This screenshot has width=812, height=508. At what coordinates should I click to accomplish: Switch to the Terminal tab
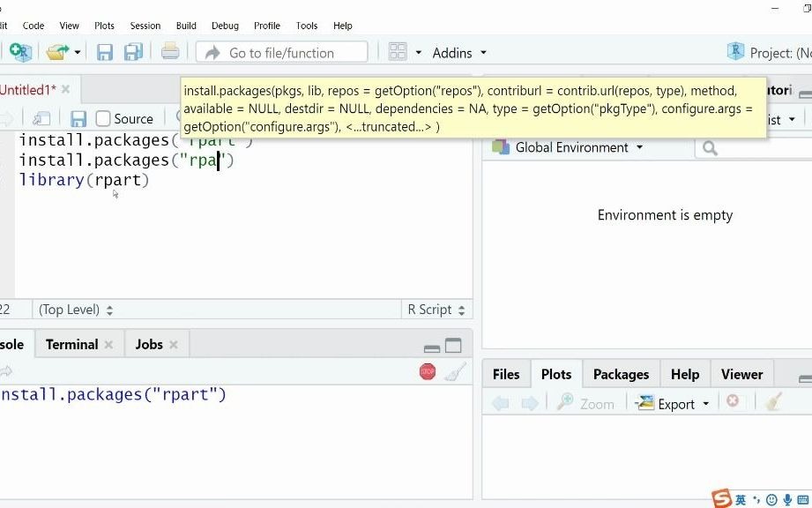(x=71, y=344)
